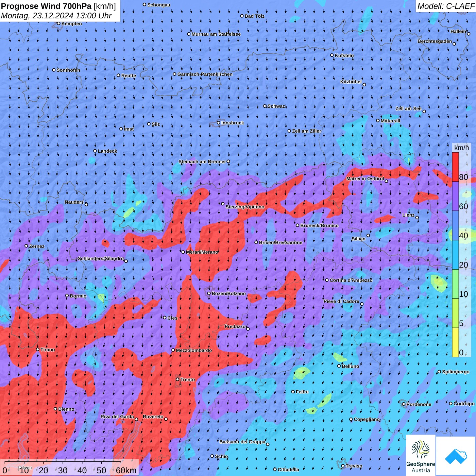Click the Kufstein city marker
Image resolution: width=476 pixels, height=476 pixels.
point(332,55)
